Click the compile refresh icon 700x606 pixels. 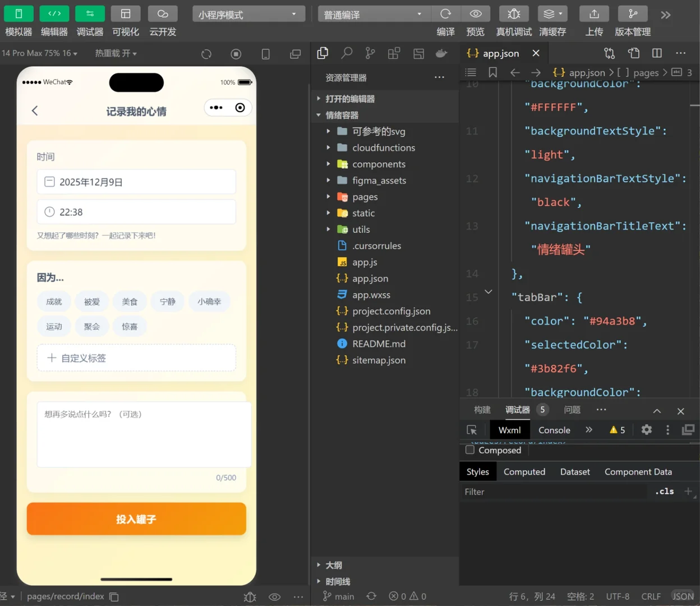pos(446,14)
